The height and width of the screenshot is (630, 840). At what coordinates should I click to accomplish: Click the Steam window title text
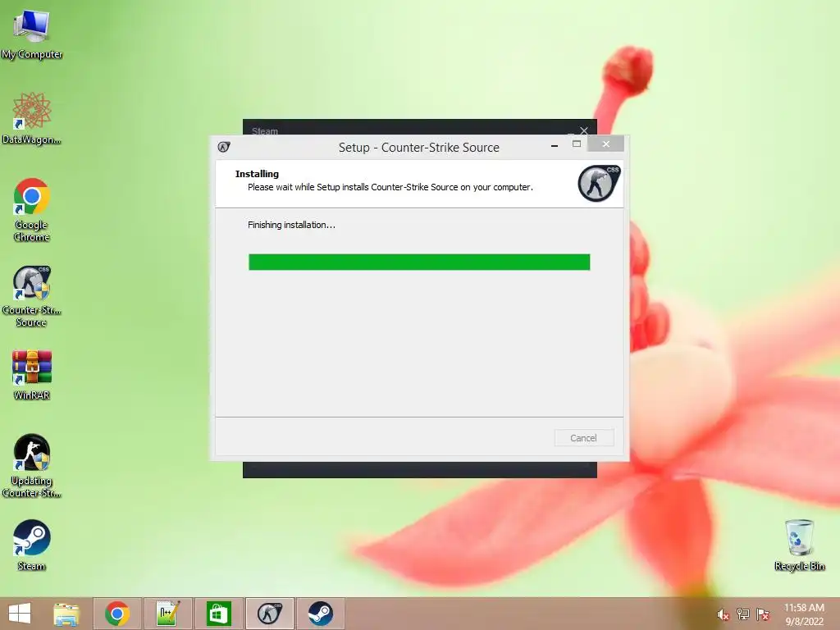pyautogui.click(x=265, y=130)
